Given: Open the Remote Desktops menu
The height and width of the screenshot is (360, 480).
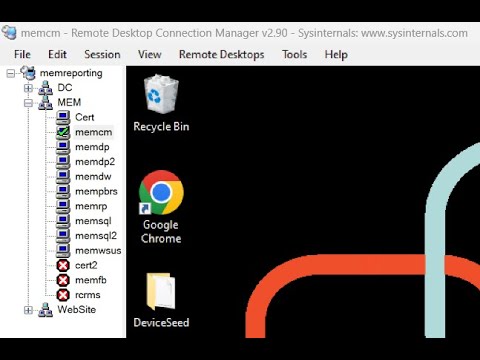Looking at the screenshot, I should pos(221,54).
